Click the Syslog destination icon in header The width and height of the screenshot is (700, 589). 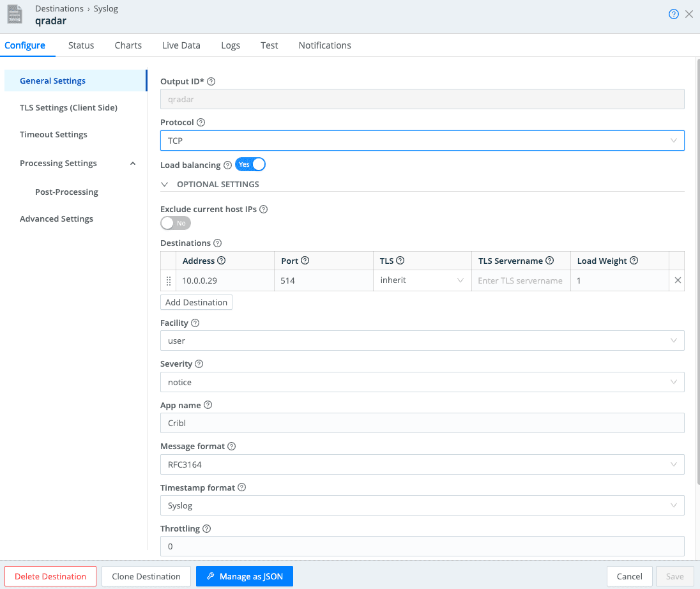(x=15, y=15)
